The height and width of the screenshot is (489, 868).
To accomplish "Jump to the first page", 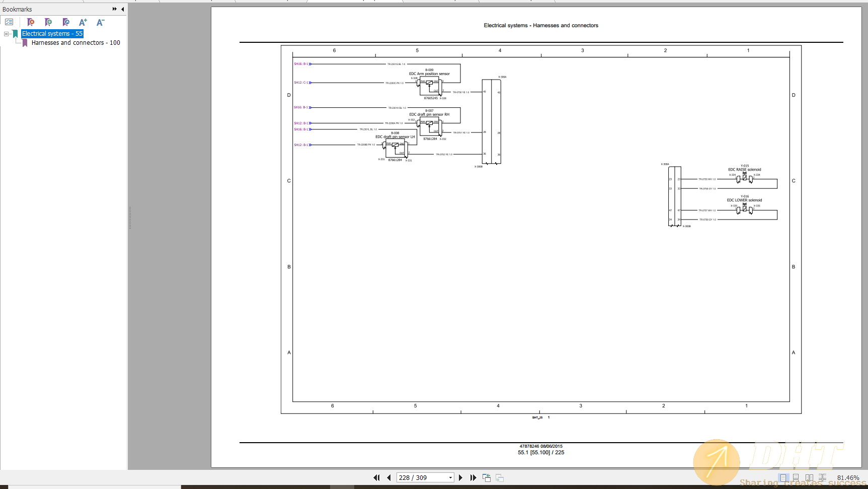I will 376,477.
